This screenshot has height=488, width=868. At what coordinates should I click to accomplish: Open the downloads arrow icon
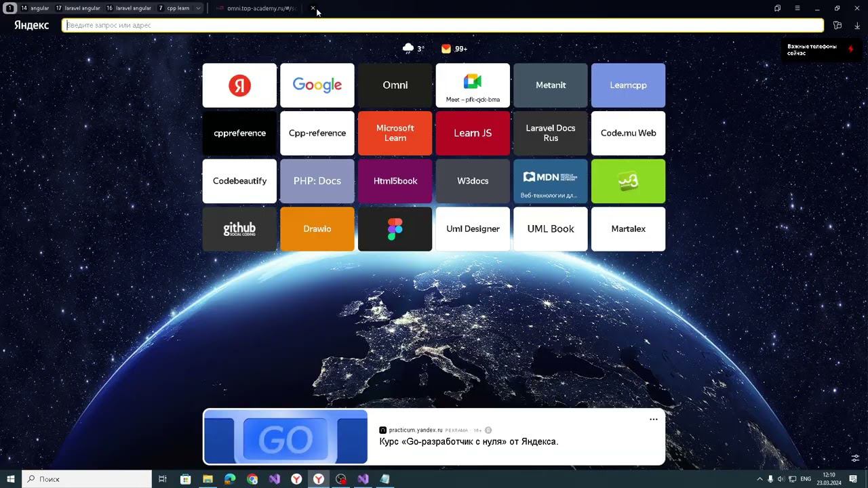857,26
